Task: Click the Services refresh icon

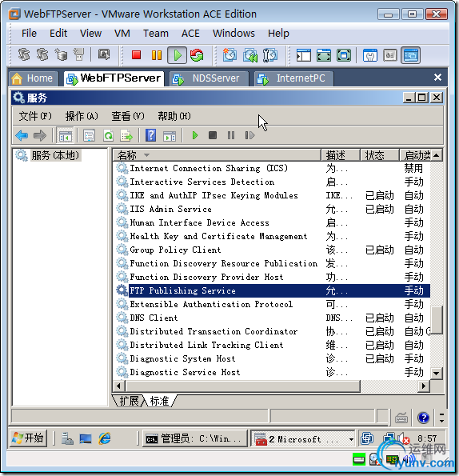Action: 108,135
